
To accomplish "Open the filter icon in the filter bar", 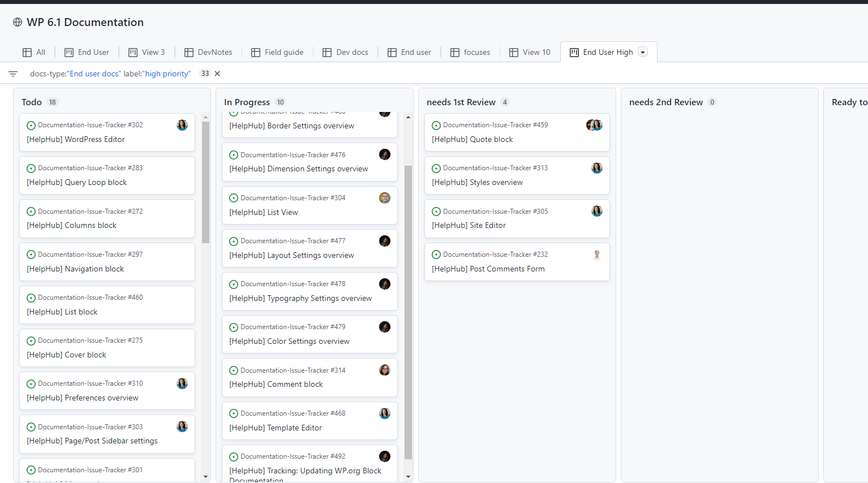I will 13,74.
